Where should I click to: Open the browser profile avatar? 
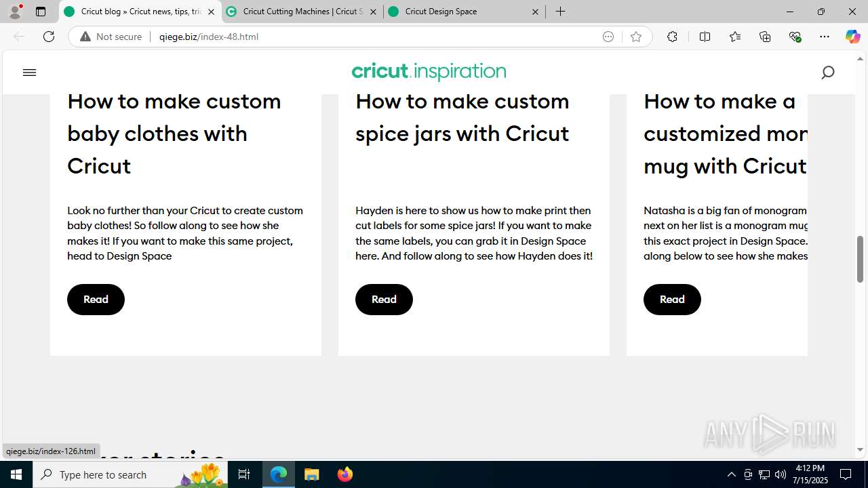tap(15, 12)
